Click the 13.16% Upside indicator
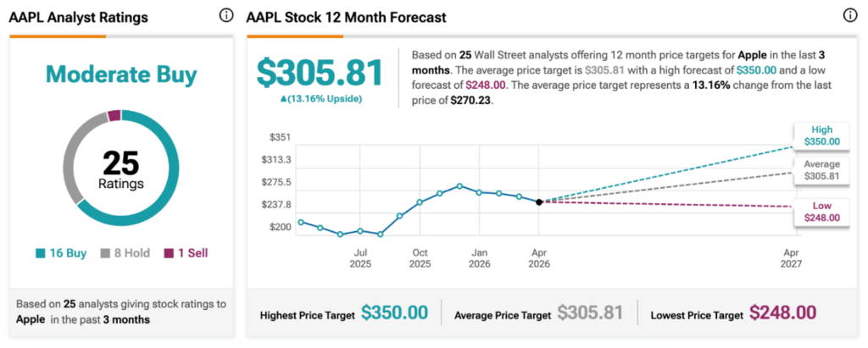 [320, 98]
